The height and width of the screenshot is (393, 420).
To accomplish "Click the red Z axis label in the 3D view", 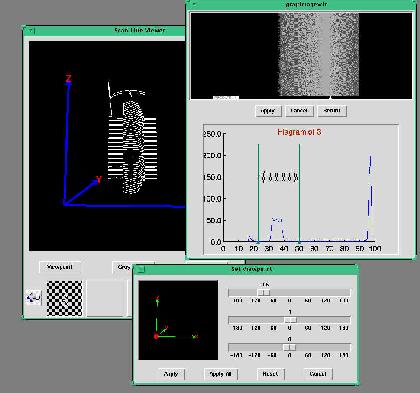I will [68, 78].
